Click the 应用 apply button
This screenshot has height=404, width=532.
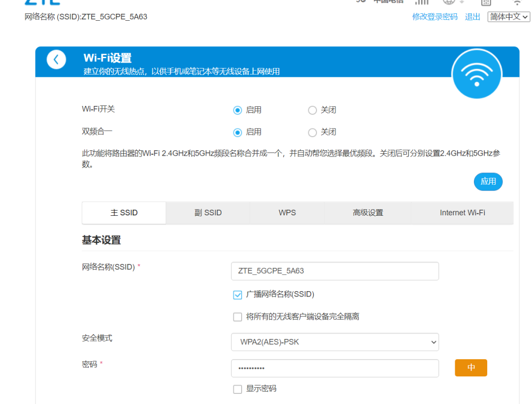click(x=488, y=181)
